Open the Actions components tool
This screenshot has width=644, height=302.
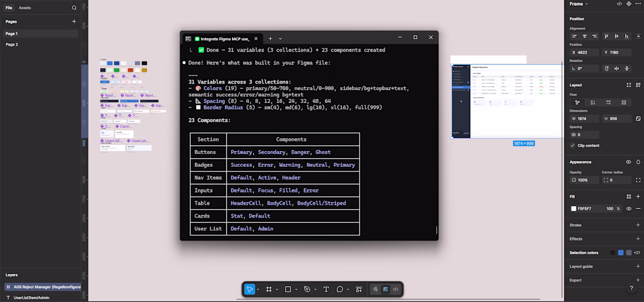pyautogui.click(x=359, y=289)
